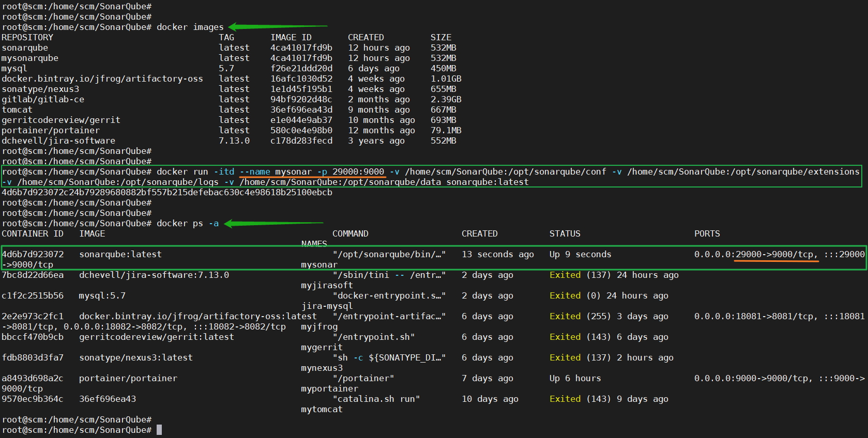Click container ID 4d6b7d923072

pyautogui.click(x=33, y=254)
